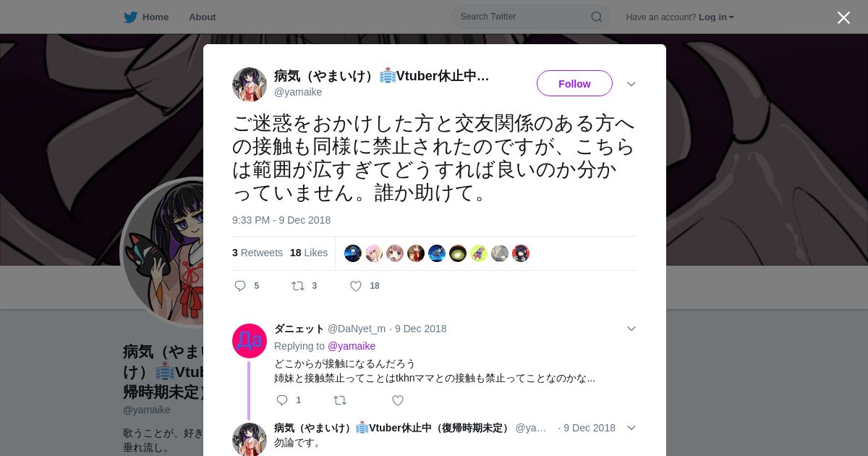Expand options chevron on ダニェット's reply
The image size is (868, 456).
[631, 329]
